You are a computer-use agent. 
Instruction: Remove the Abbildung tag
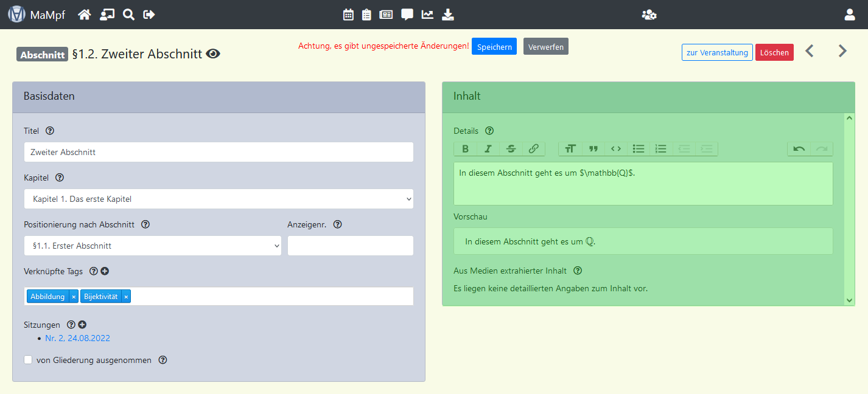[x=74, y=297]
